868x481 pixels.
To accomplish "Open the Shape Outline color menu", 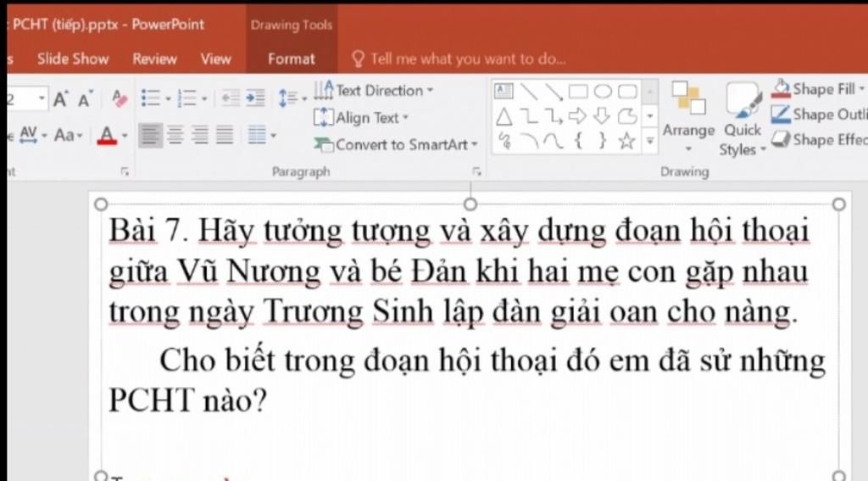I will 819,115.
